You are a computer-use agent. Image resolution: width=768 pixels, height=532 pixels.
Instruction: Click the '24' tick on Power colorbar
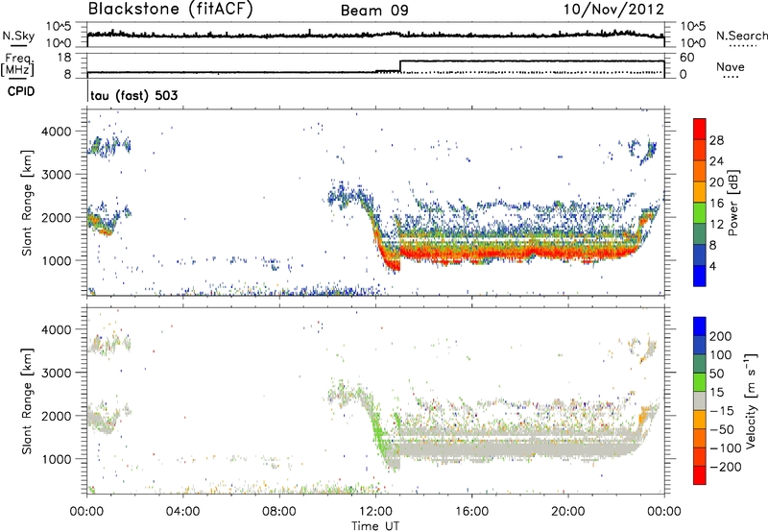(x=716, y=161)
